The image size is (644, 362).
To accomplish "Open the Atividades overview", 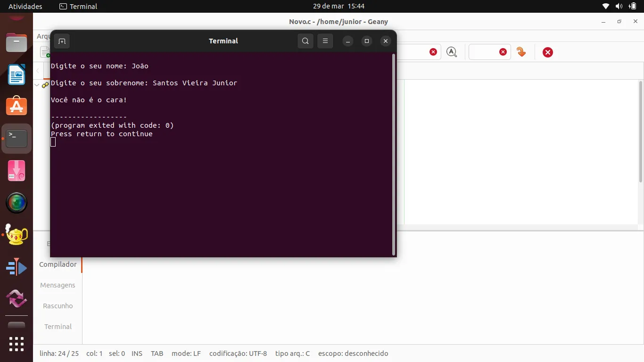I will (x=25, y=6).
